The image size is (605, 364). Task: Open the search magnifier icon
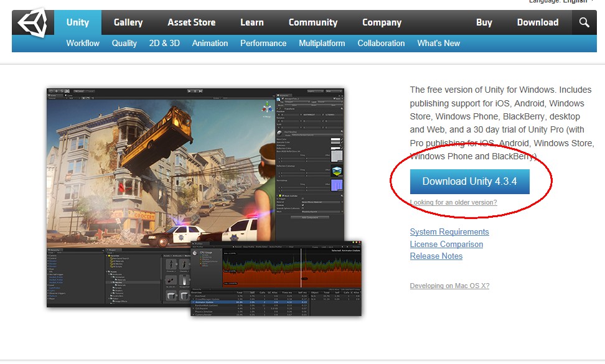[x=584, y=22]
